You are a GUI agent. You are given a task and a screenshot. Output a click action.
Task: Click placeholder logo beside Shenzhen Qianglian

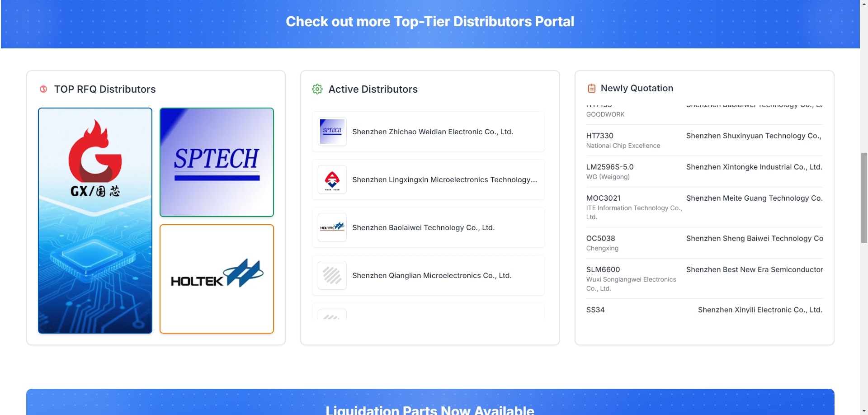coord(332,275)
